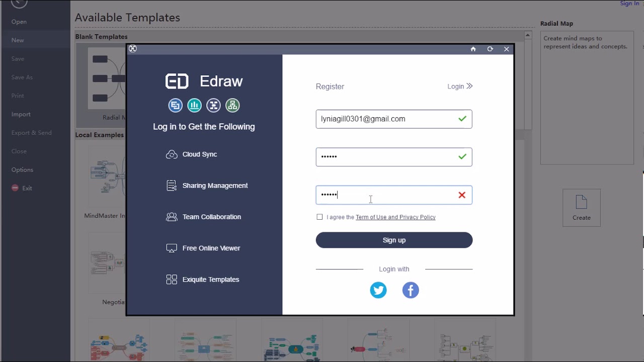
Task: Click the Exiquite Templates grid icon
Action: 172,280
